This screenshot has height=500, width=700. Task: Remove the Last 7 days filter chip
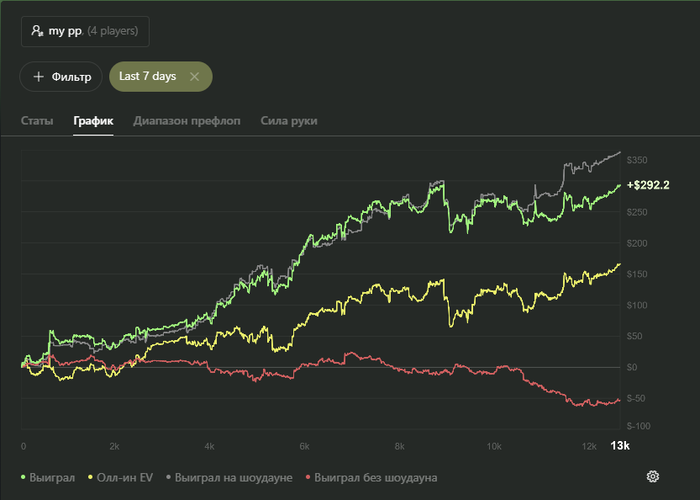pos(194,76)
